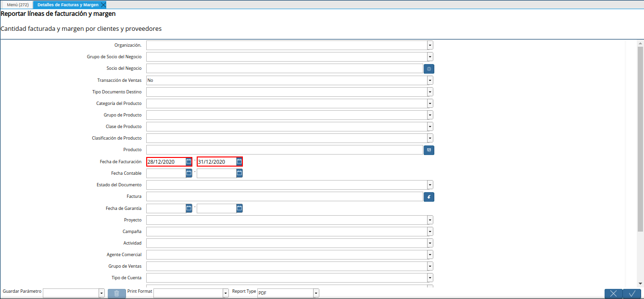
Task: Open calendar for Fecha de Facturación end date
Action: tap(240, 162)
